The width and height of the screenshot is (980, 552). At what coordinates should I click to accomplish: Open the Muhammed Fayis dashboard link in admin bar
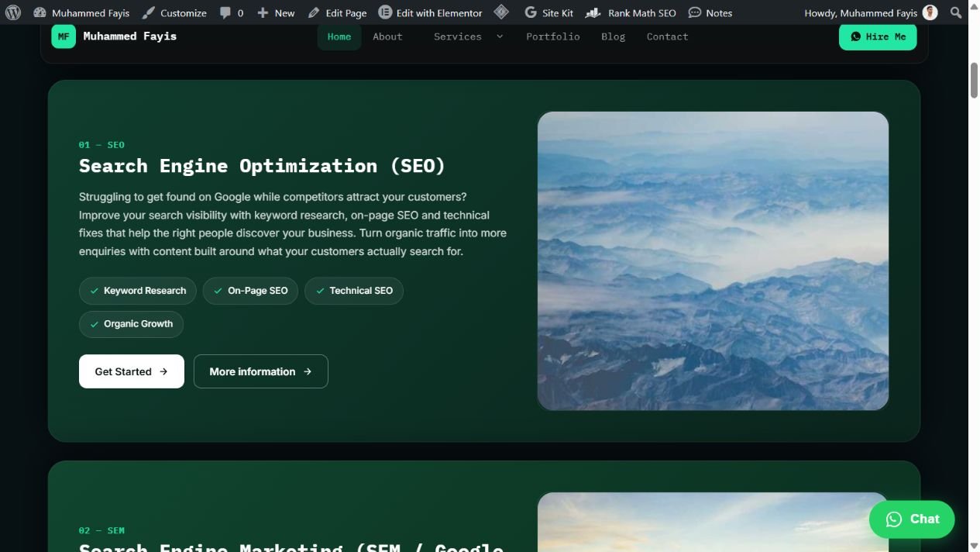click(81, 12)
